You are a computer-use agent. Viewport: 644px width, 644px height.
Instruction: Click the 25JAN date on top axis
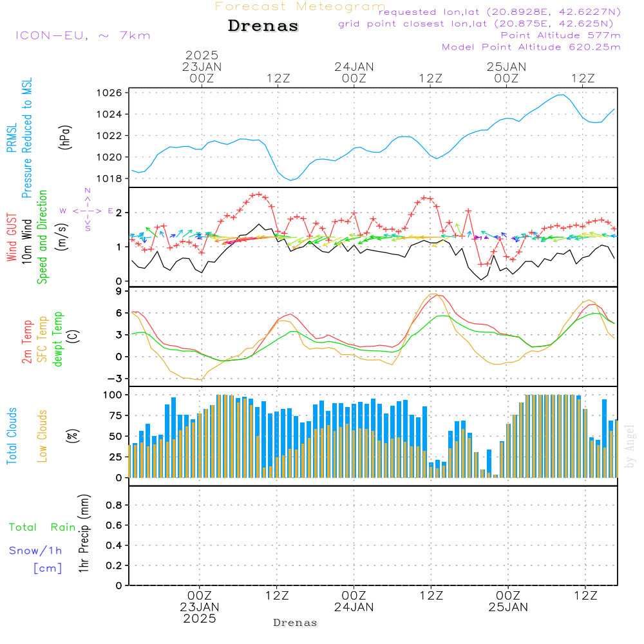click(x=506, y=66)
